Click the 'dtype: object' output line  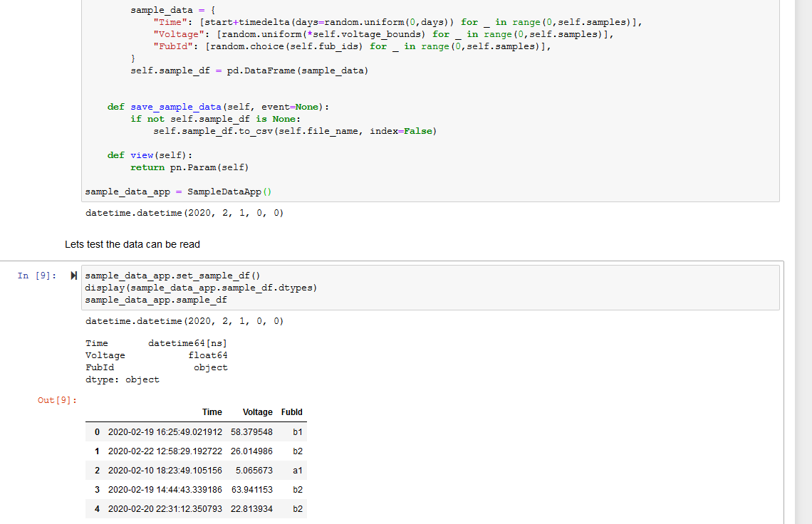[123, 379]
